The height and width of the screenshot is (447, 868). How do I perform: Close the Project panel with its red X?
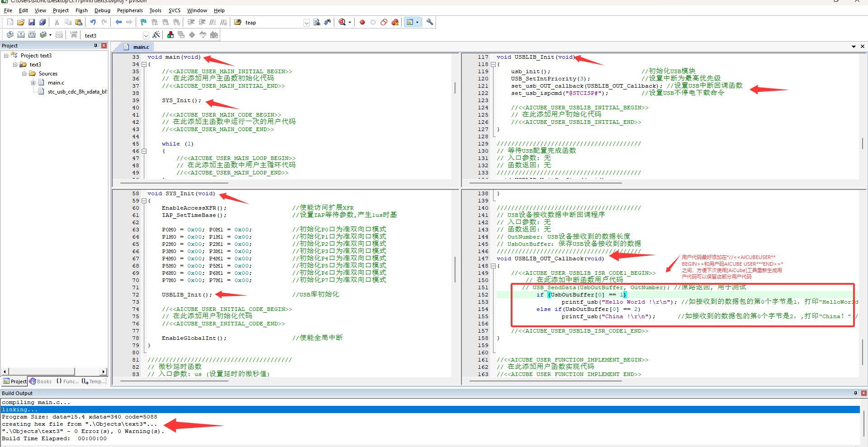click(104, 46)
